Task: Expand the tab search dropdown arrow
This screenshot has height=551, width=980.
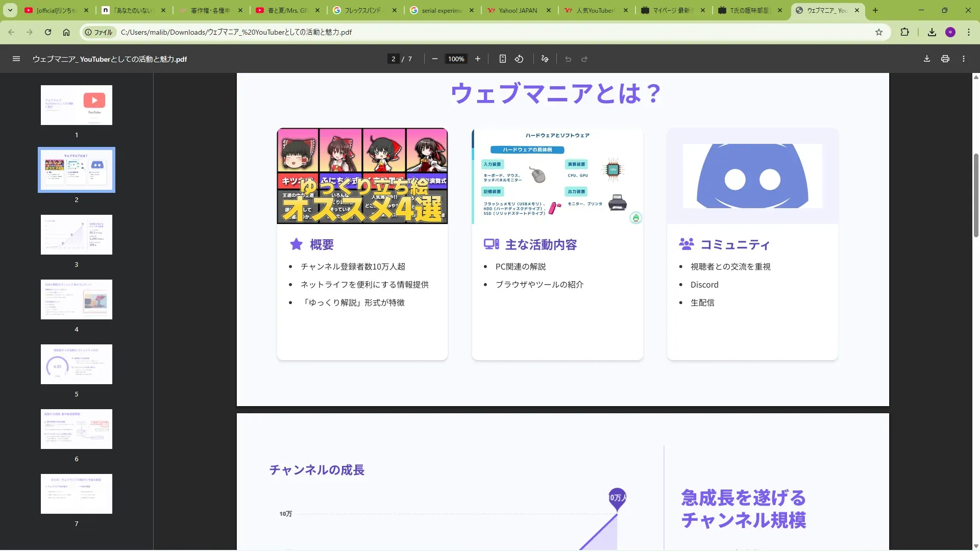Action: [x=10, y=10]
